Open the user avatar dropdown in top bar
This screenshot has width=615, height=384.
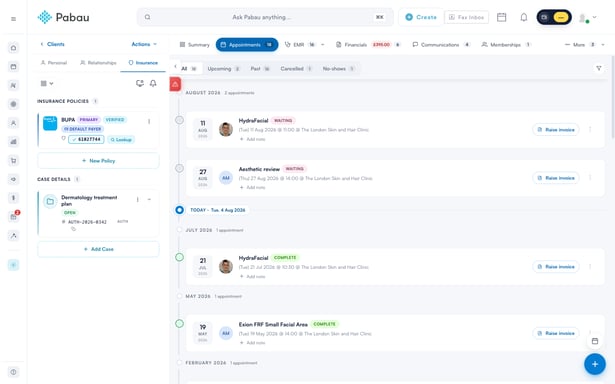click(588, 18)
